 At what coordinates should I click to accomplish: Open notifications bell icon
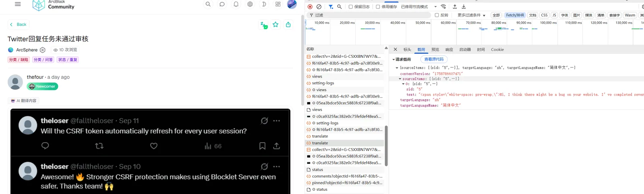[236, 4]
